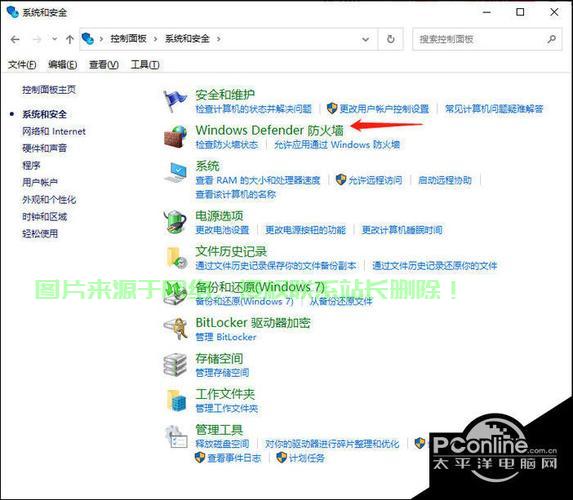The height and width of the screenshot is (500, 573).
Task: Click 检查防火墙状态 link
Action: point(227,145)
